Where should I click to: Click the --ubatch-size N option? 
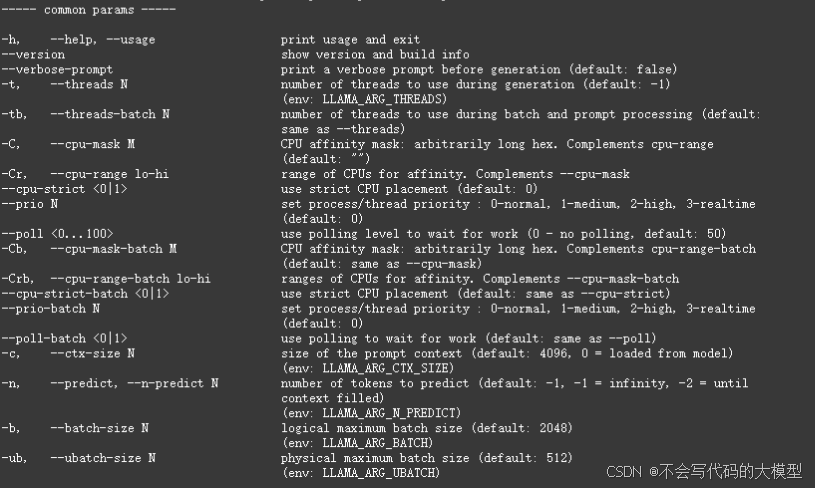[x=103, y=458]
